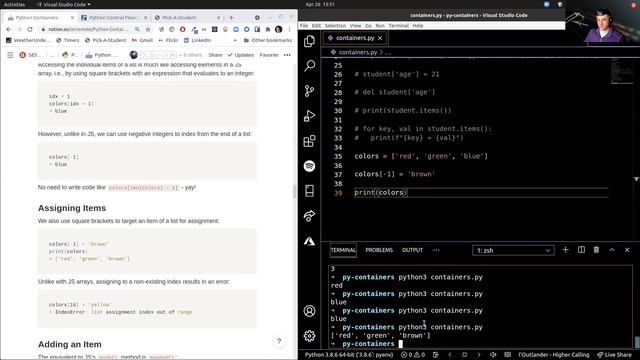Switch to the PROBLEMS panel tab
The height and width of the screenshot is (360, 640).
point(379,250)
